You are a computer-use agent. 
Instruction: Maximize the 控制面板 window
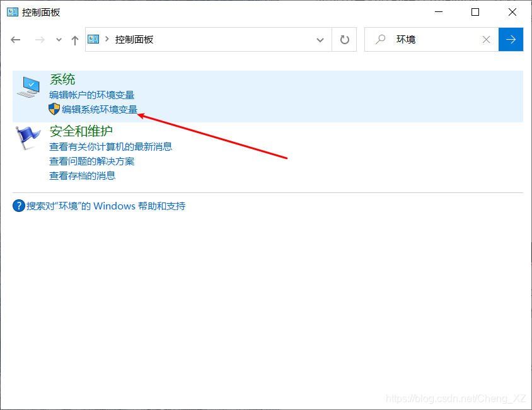coord(475,12)
